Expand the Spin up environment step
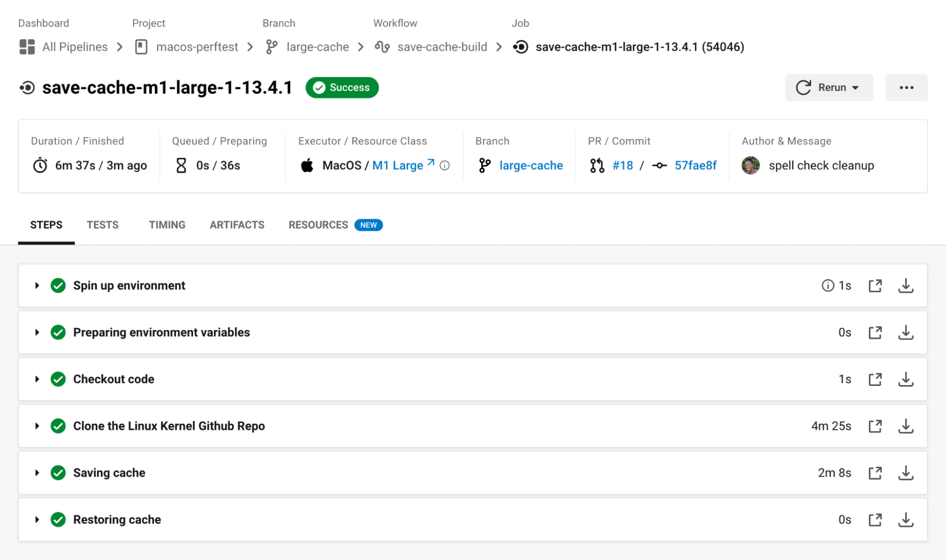946x560 pixels. [x=37, y=285]
